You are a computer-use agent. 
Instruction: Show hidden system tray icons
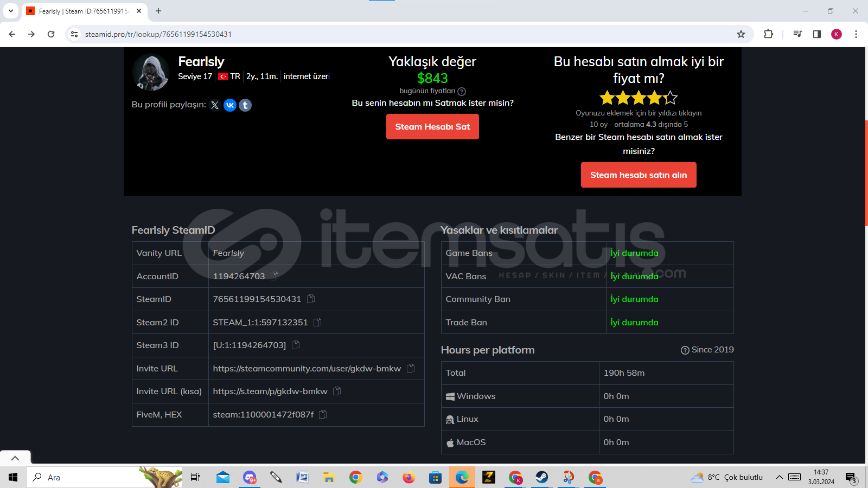click(779, 477)
